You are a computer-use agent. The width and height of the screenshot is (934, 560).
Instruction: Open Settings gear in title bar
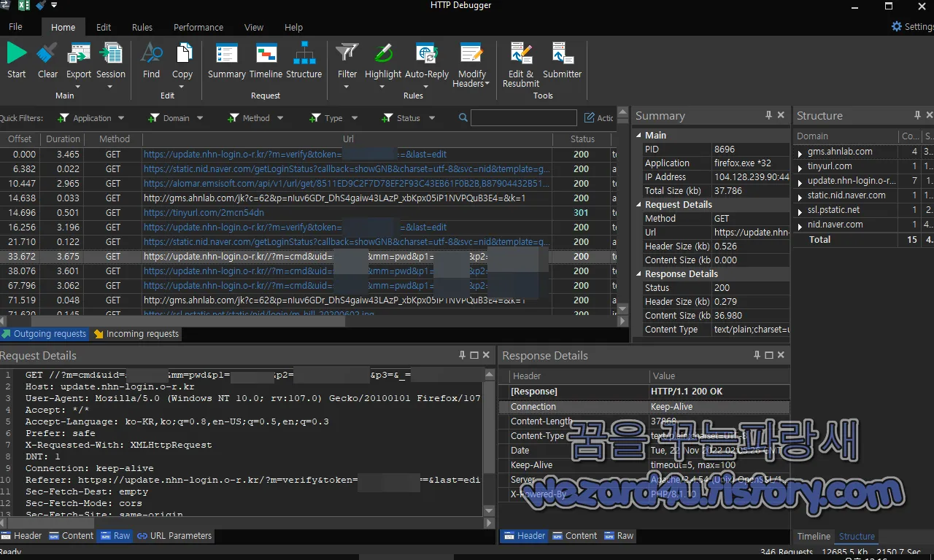(x=897, y=26)
